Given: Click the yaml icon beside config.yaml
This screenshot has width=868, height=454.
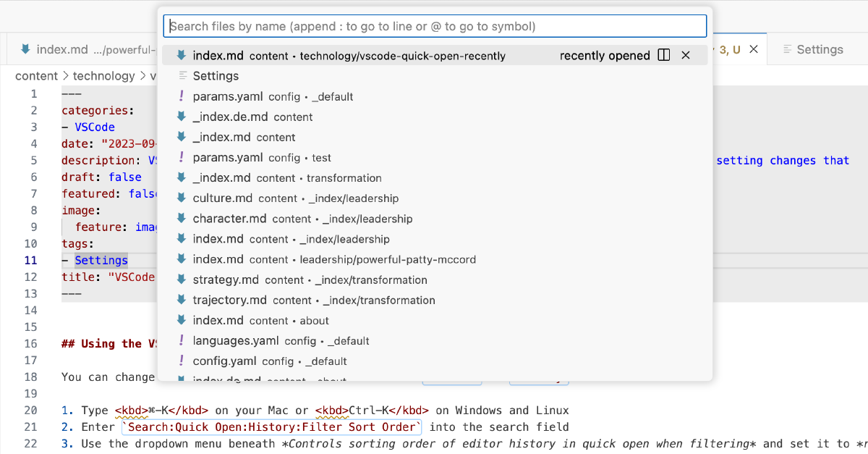Looking at the screenshot, I should click(181, 361).
